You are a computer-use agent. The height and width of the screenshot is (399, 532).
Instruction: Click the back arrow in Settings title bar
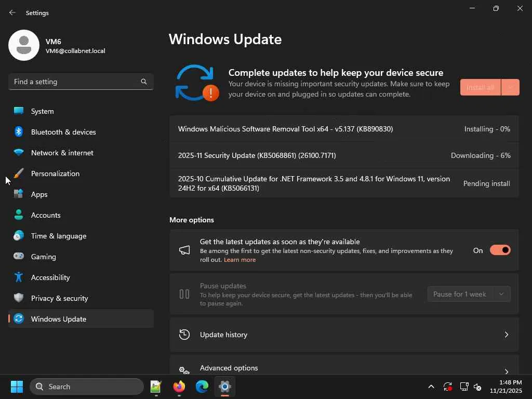[x=12, y=12]
